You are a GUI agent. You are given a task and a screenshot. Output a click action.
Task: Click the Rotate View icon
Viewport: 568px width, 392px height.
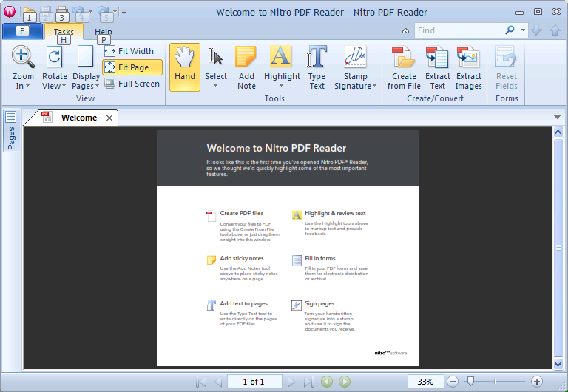point(54,57)
